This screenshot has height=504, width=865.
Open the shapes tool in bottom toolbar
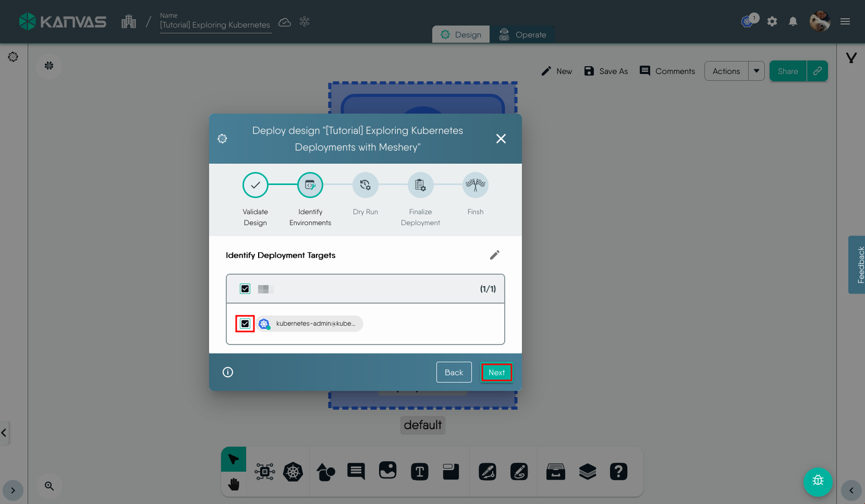[326, 472]
